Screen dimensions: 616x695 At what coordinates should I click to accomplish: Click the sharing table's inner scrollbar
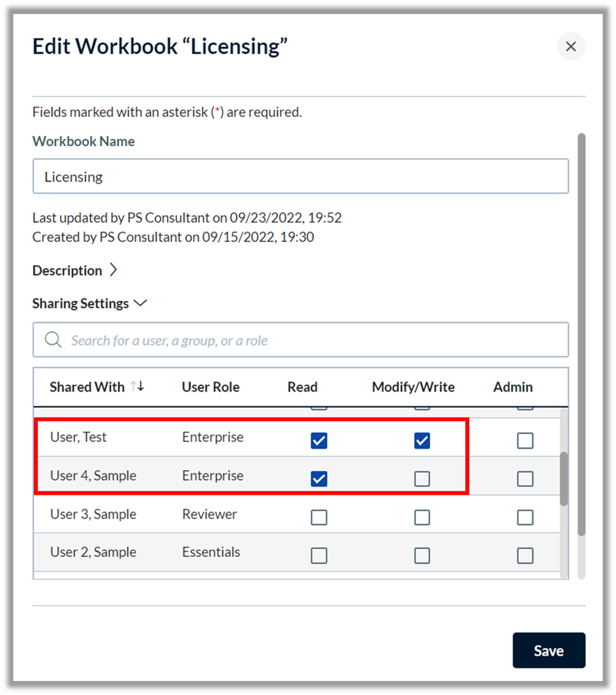(x=564, y=479)
